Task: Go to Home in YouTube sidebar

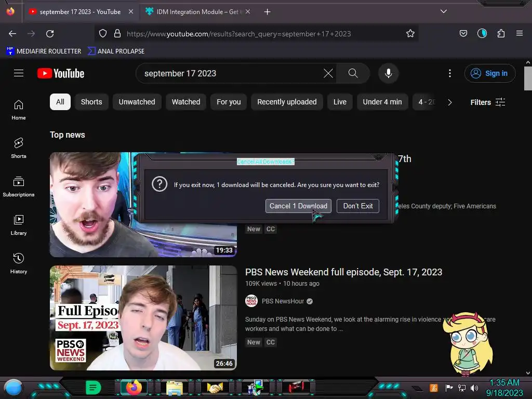Action: point(19,110)
